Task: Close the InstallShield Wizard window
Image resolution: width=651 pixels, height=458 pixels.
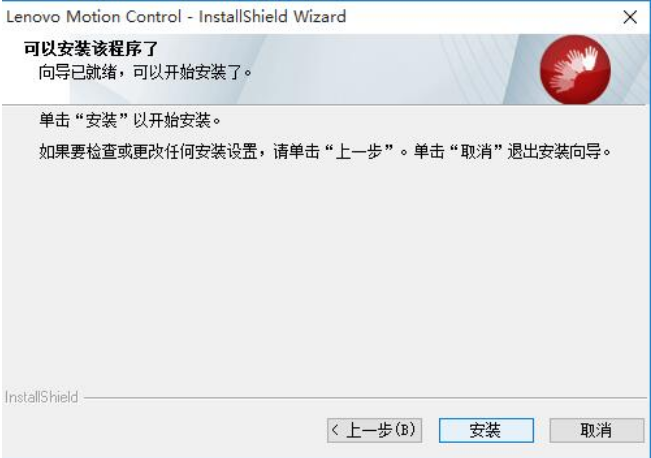Action: pyautogui.click(x=630, y=17)
